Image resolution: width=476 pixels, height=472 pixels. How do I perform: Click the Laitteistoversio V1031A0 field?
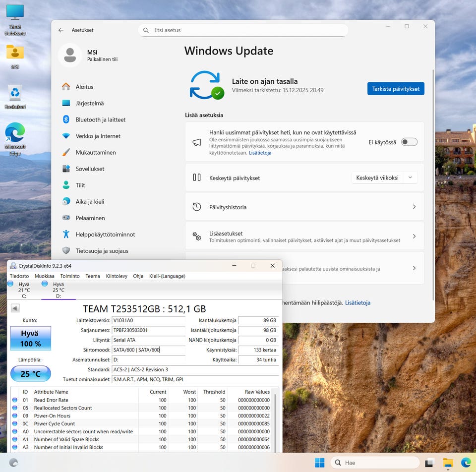[x=148, y=320]
